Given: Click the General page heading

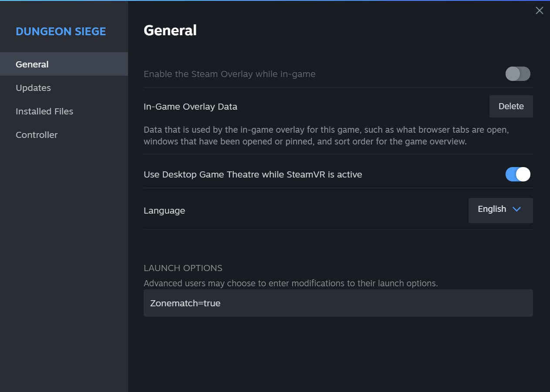Looking at the screenshot, I should pyautogui.click(x=170, y=30).
